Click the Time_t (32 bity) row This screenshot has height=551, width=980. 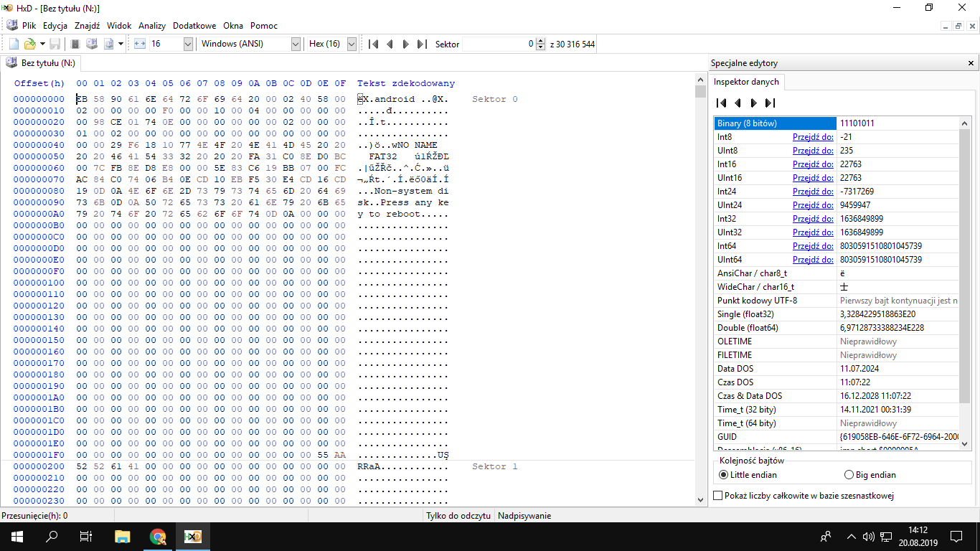coord(837,410)
